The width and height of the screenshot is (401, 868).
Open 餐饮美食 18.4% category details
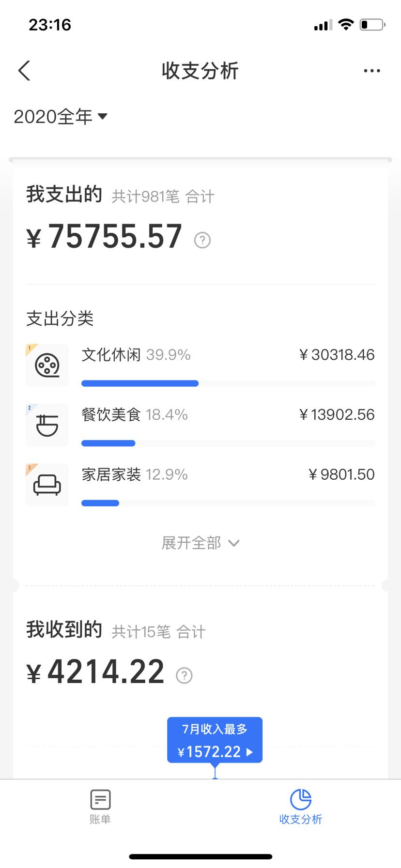[200, 425]
